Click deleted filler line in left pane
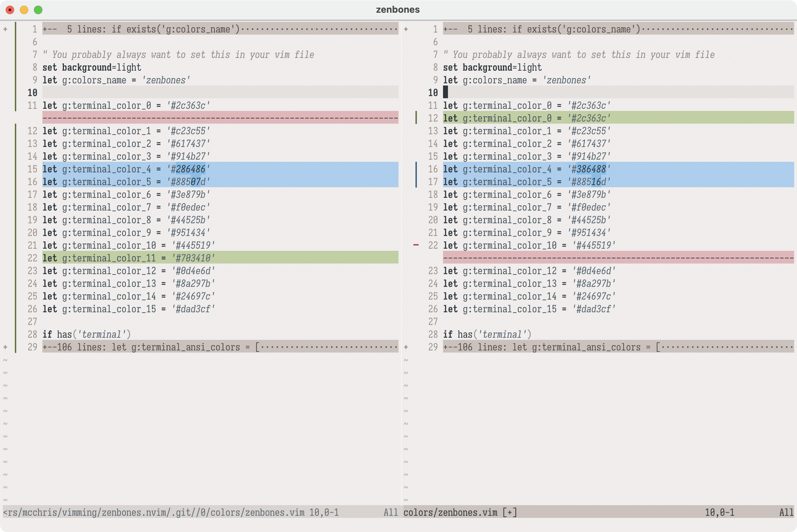797x532 pixels. [220, 118]
